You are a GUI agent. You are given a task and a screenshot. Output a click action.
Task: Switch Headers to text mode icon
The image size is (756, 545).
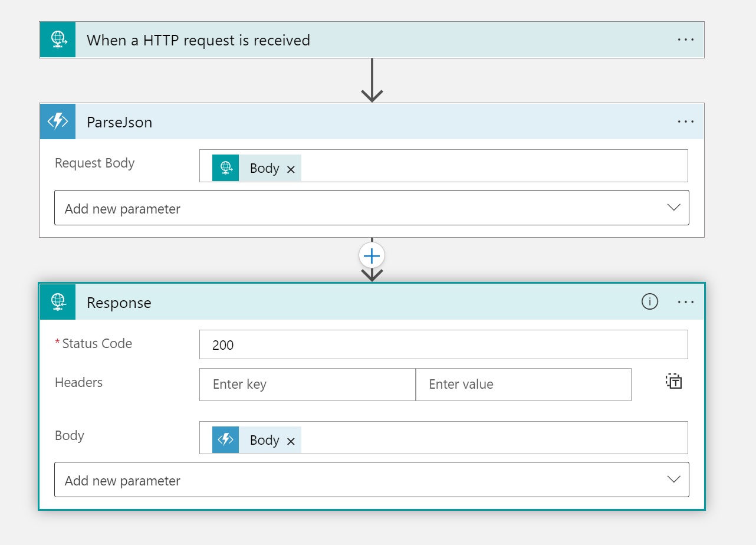[673, 382]
